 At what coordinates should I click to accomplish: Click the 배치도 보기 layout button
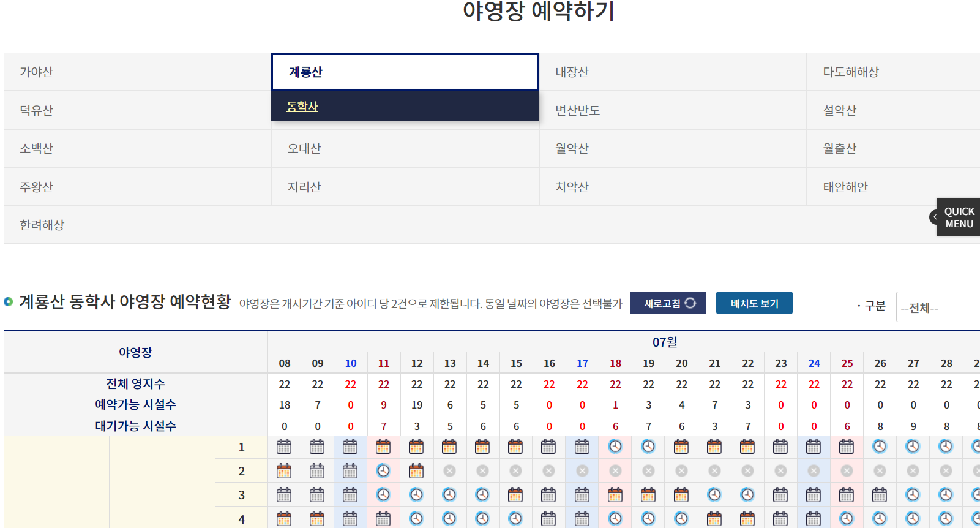coord(754,303)
